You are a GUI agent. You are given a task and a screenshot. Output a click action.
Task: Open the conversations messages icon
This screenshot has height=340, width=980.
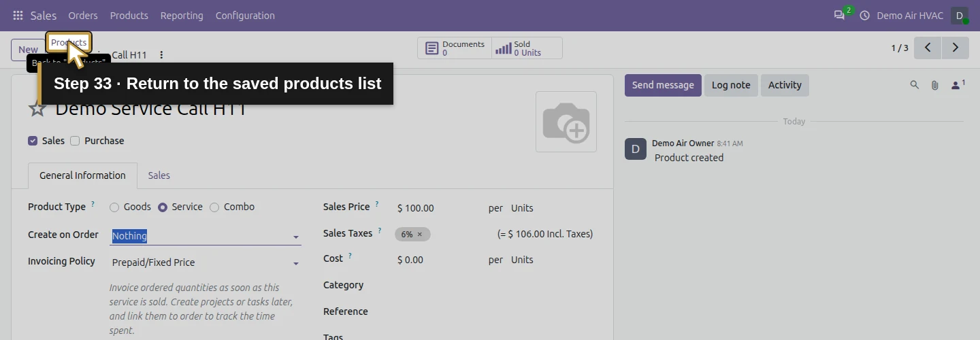pyautogui.click(x=839, y=15)
